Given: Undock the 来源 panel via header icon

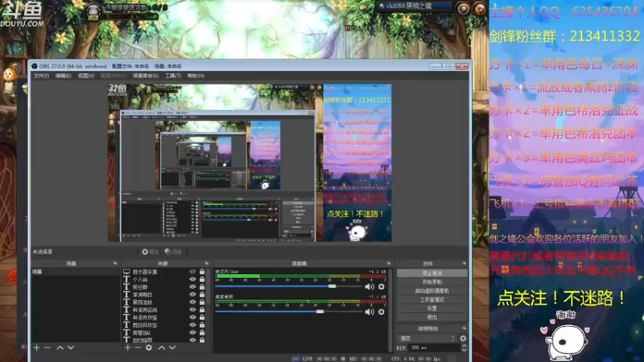Looking at the screenshot, I should (206, 264).
